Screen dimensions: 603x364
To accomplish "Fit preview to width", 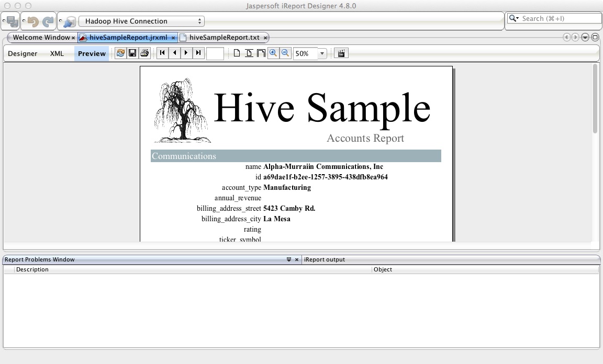I will pos(261,53).
